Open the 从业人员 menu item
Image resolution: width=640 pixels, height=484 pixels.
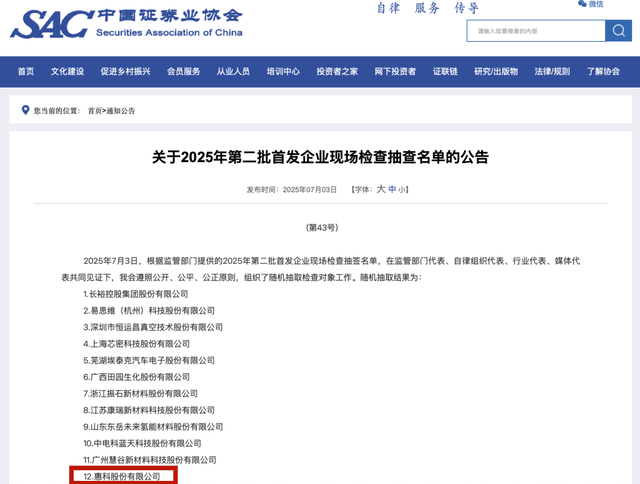point(233,71)
